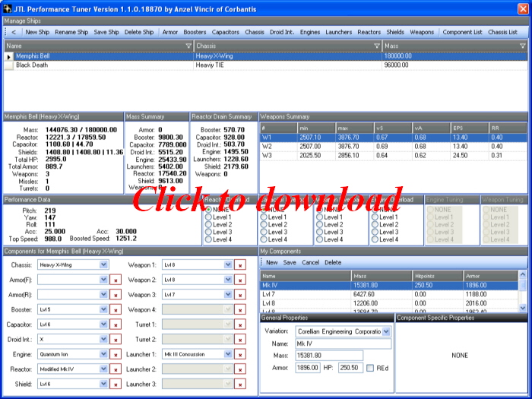Open the Capacitor Lvl 6 dropdown
The width and height of the screenshot is (532, 399).
[x=103, y=325]
